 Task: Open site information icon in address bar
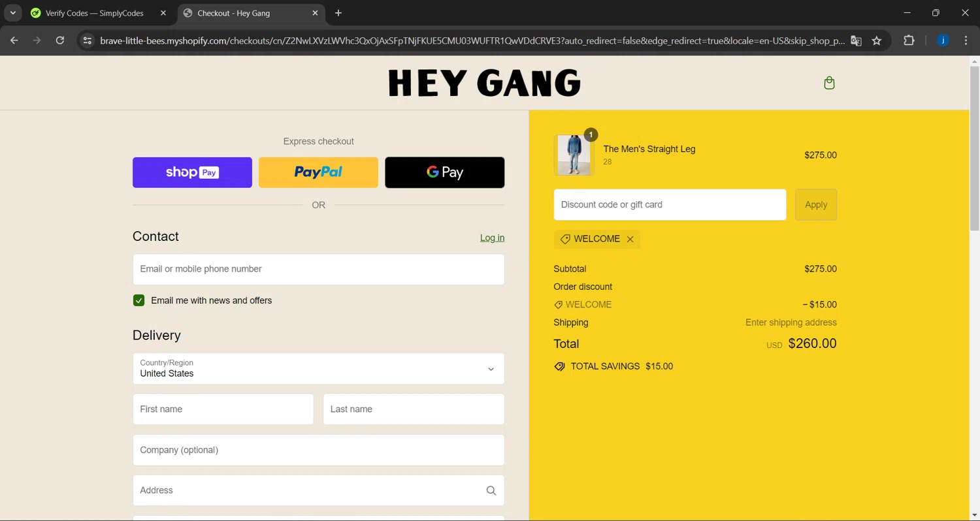[87, 40]
